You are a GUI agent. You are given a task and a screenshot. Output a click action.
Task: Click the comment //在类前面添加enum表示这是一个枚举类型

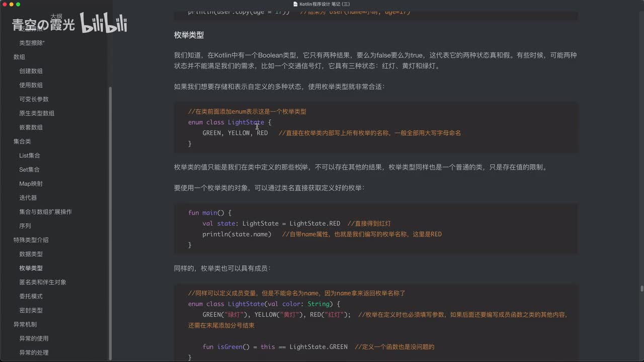pos(247,112)
